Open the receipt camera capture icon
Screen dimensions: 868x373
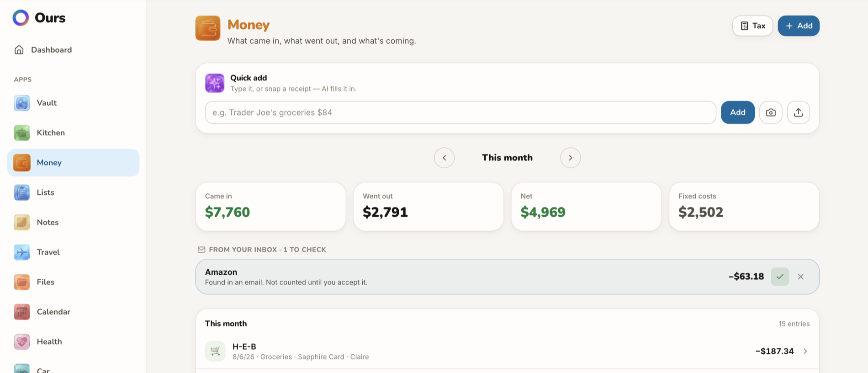click(771, 112)
